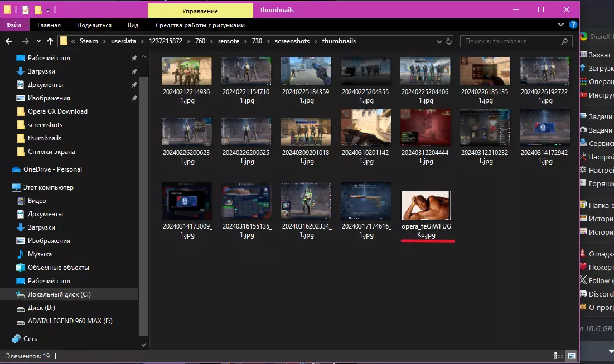This screenshot has width=614, height=364.
Task: Open recent locations dropdown arrow
Action: 38,41
